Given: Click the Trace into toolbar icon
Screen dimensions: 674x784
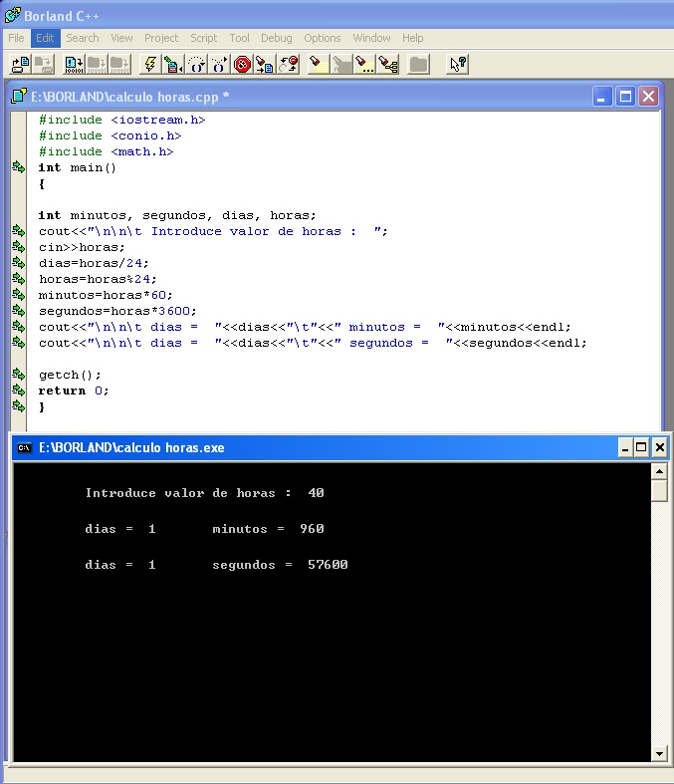Looking at the screenshot, I should 219,65.
